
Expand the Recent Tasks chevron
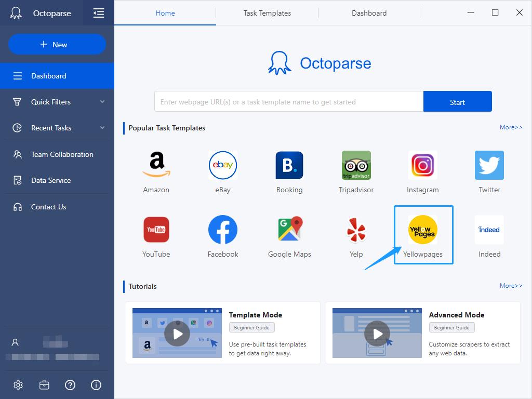click(x=102, y=128)
